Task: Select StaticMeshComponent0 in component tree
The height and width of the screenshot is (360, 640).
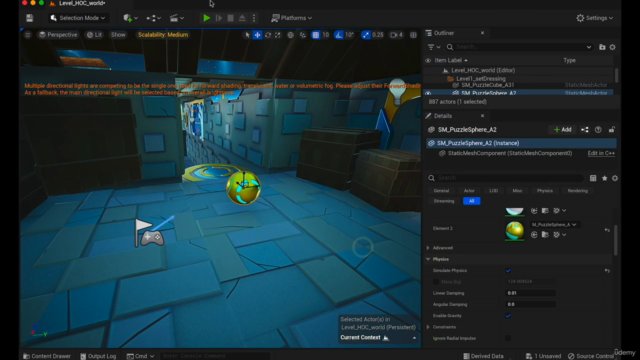Action: [x=510, y=153]
